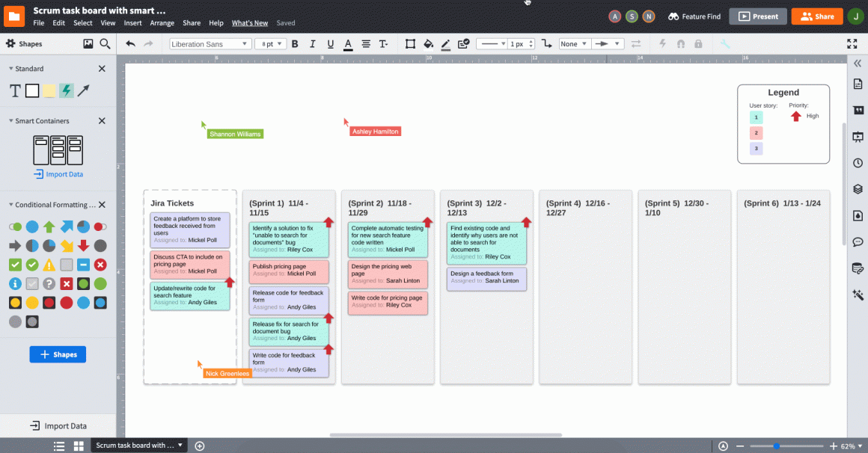Add a new page with plus icon
Viewport: 868px width, 453px height.
click(200, 446)
